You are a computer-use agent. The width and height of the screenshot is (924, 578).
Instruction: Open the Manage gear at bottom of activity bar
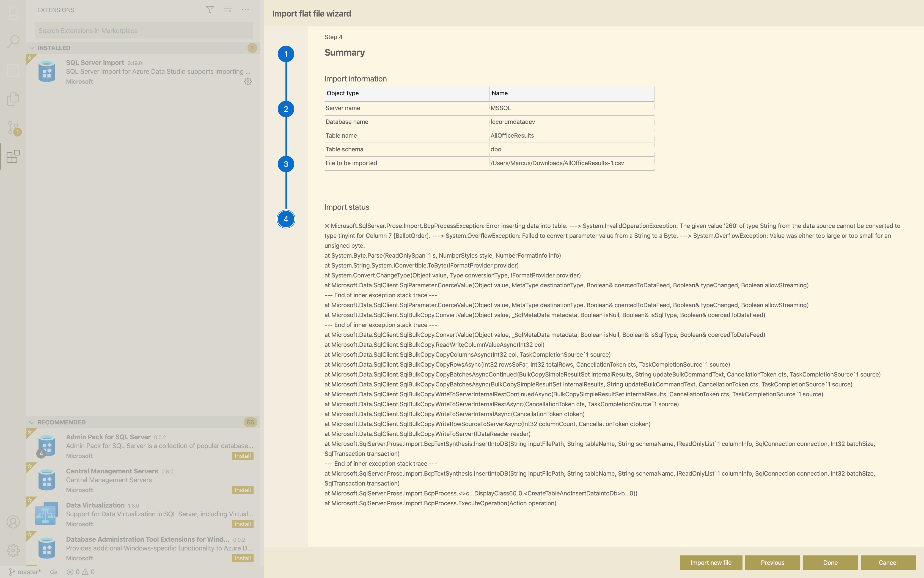pyautogui.click(x=13, y=550)
